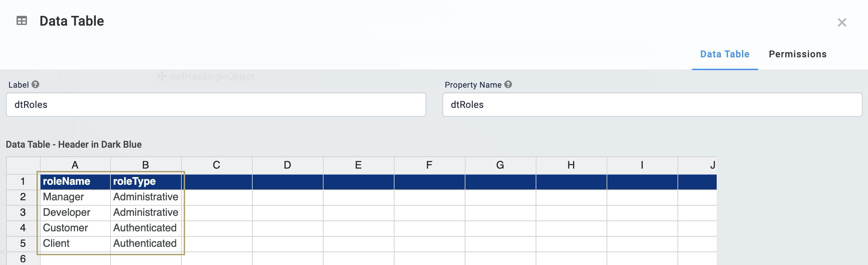Select column A header
Viewport: 868px width, 265px height.
75,165
